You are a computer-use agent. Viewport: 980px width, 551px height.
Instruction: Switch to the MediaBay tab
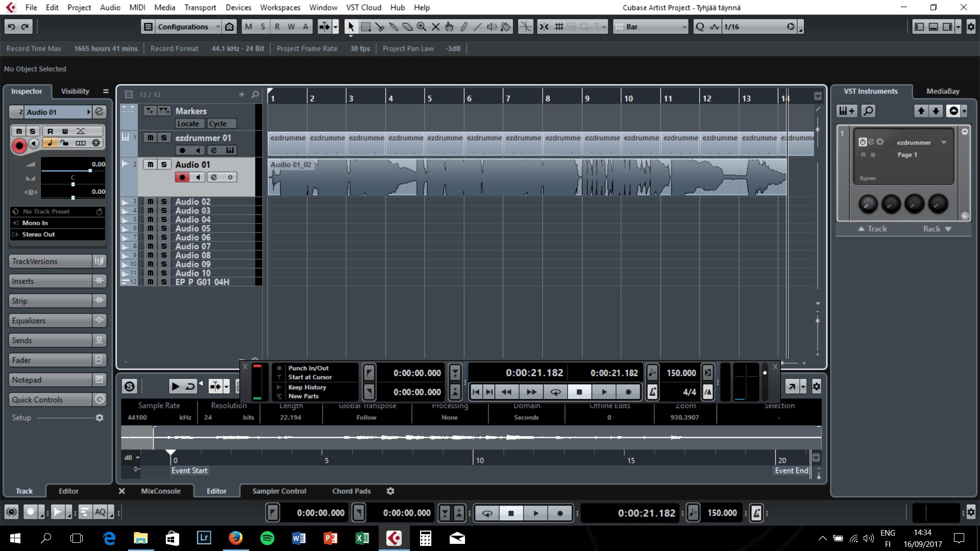click(x=942, y=91)
